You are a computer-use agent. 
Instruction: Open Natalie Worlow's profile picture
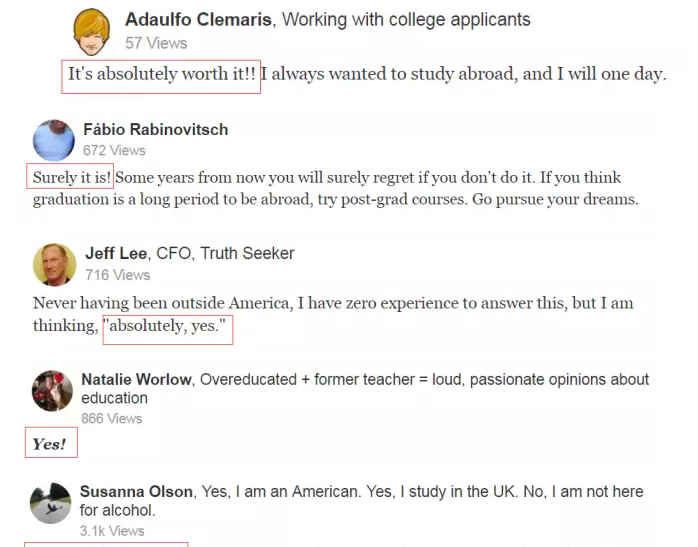[52, 391]
